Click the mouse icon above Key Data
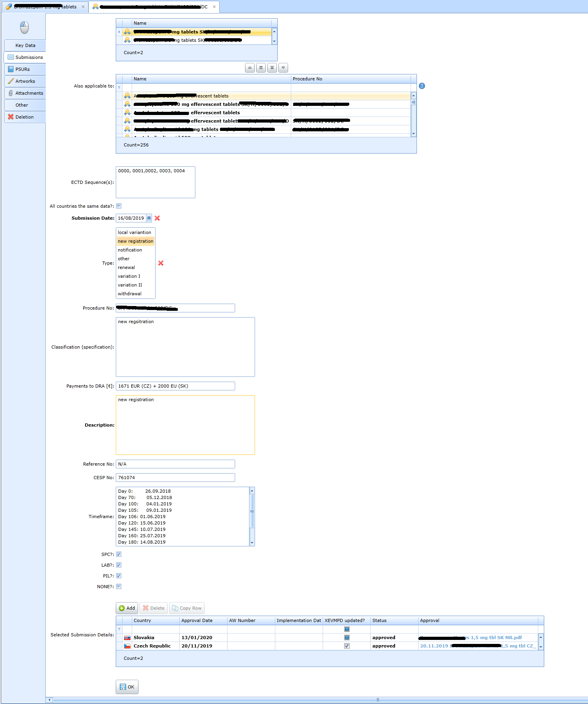This screenshot has width=588, height=704. 24,27
